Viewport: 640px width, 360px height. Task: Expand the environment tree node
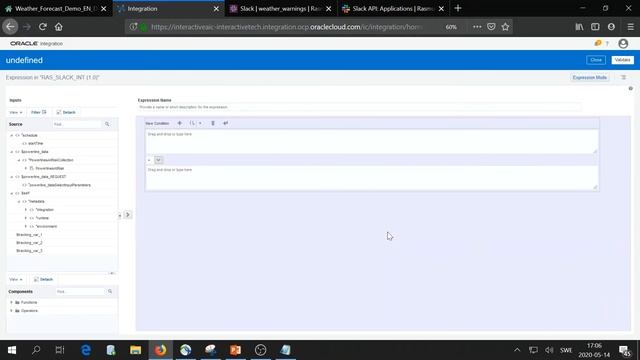[26, 226]
